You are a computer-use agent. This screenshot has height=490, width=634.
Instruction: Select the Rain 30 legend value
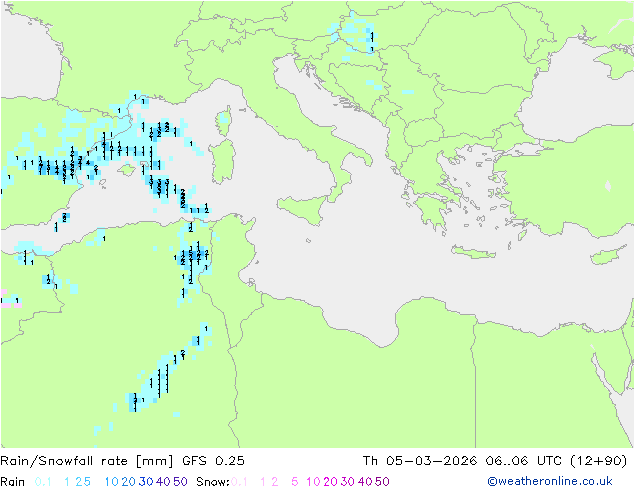[x=146, y=482]
